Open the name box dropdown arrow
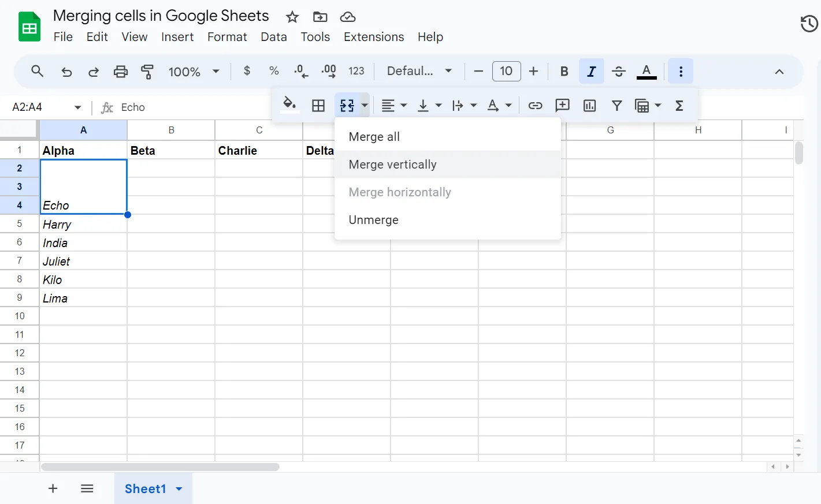The width and height of the screenshot is (821, 504). [77, 107]
